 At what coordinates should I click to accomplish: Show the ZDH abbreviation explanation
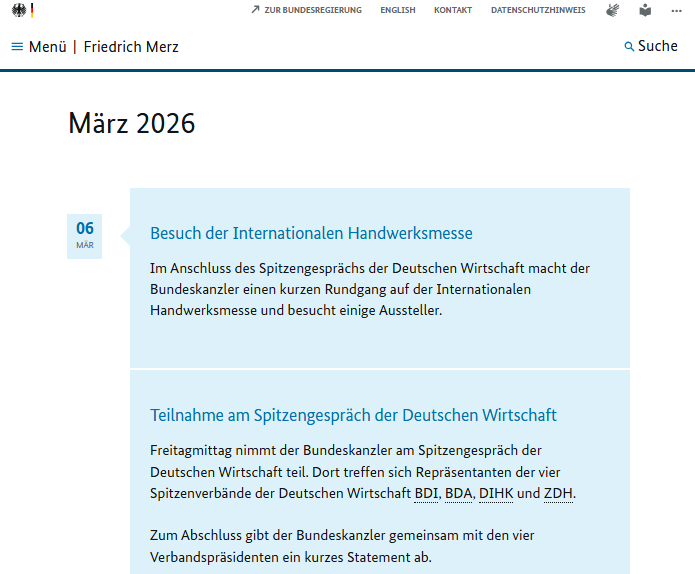pyautogui.click(x=559, y=493)
